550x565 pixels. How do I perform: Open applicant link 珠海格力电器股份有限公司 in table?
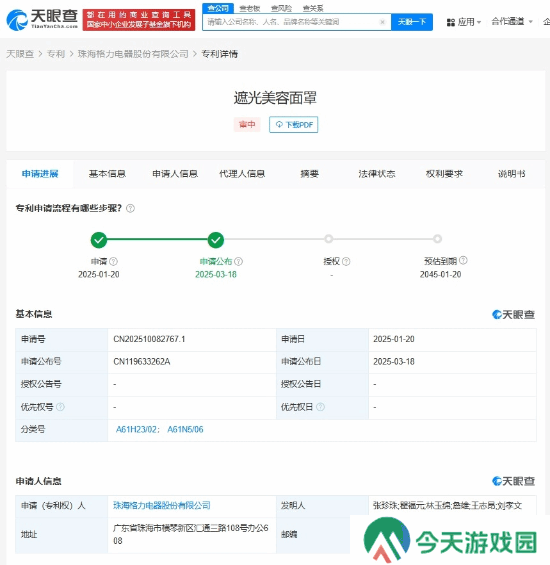[x=162, y=506]
